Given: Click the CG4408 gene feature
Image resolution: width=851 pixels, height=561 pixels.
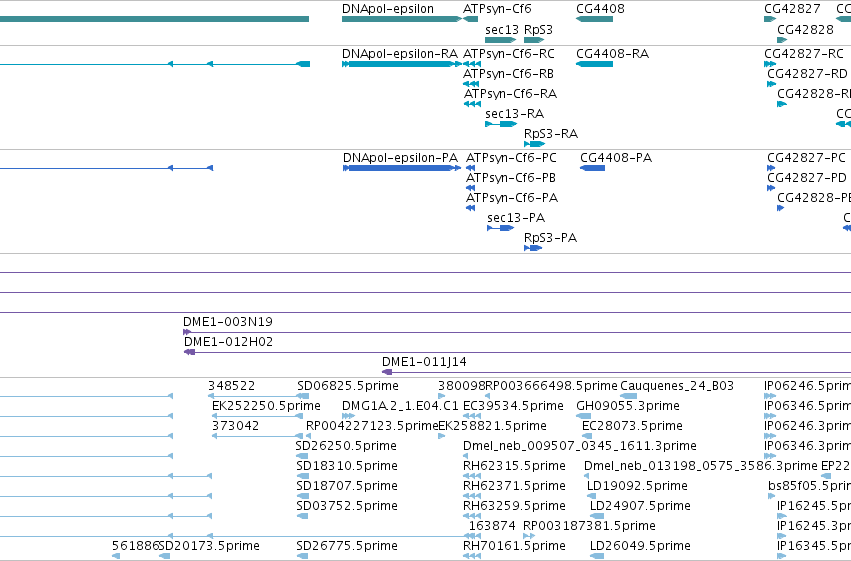Looking at the screenshot, I should click(594, 19).
